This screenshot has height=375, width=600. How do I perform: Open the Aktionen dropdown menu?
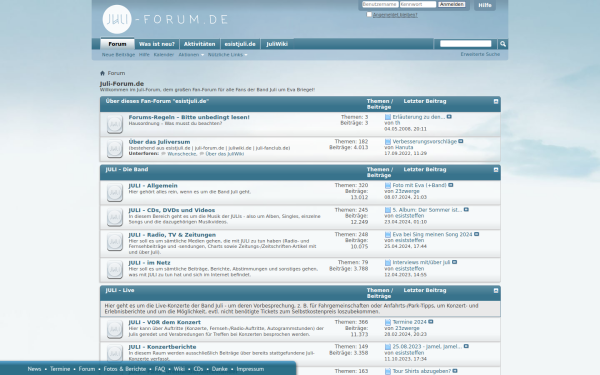(x=191, y=55)
